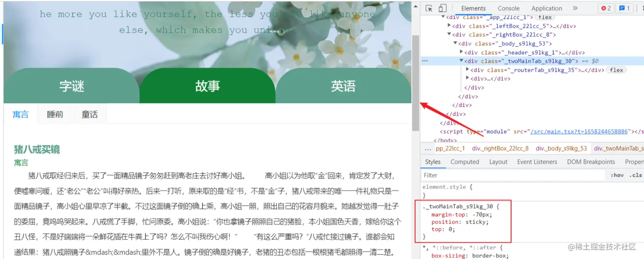Click the blue message count badge
Image resolution: width=644 pixels, height=259 pixels.
(624, 8)
